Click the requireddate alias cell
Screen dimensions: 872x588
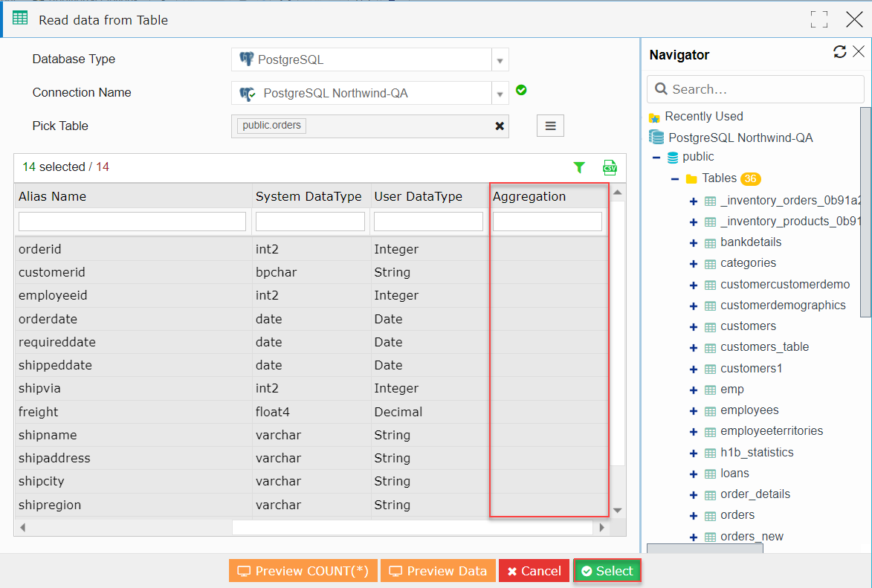pyautogui.click(x=134, y=342)
